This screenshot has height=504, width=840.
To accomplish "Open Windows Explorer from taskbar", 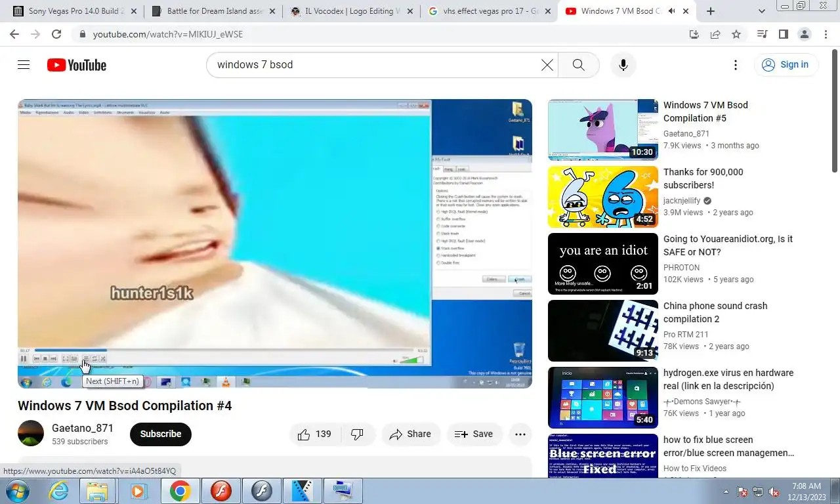I will tap(98, 491).
